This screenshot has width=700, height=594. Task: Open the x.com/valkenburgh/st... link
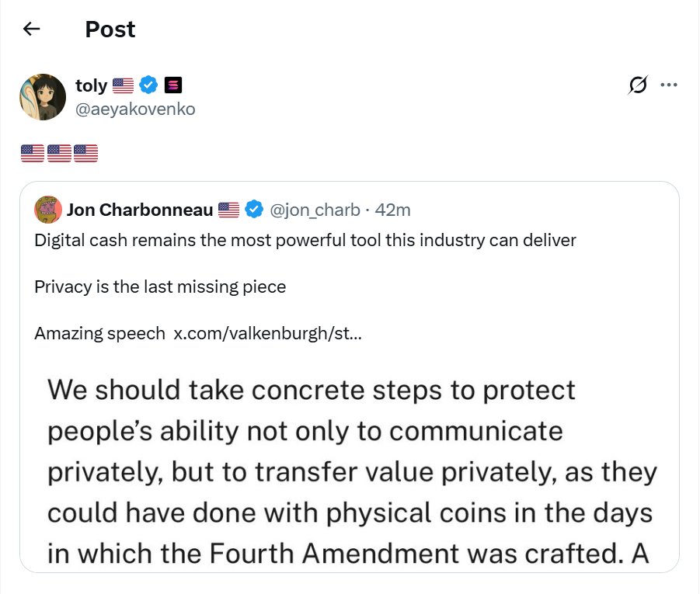pyautogui.click(x=267, y=333)
